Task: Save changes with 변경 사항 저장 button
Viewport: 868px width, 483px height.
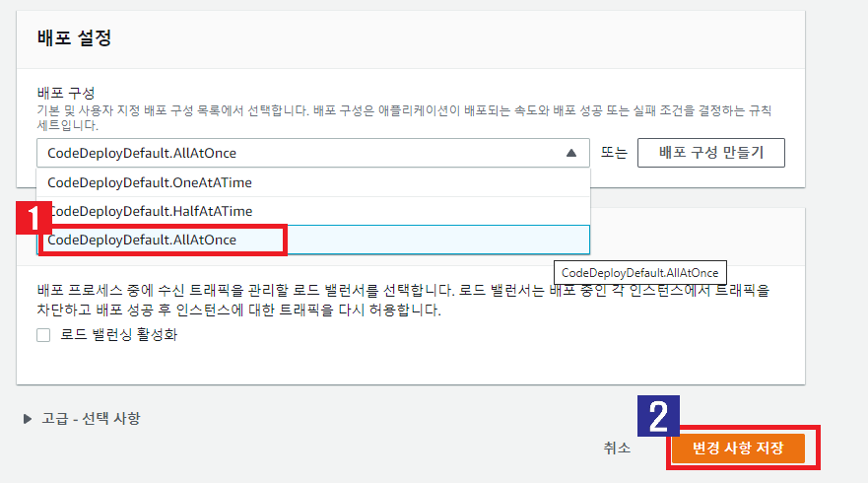Action: tap(738, 448)
